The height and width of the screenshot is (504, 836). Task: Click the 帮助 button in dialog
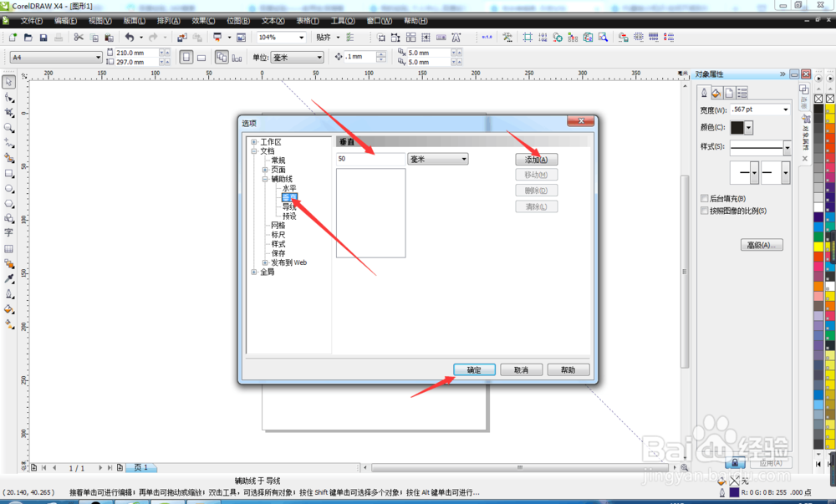tap(568, 369)
